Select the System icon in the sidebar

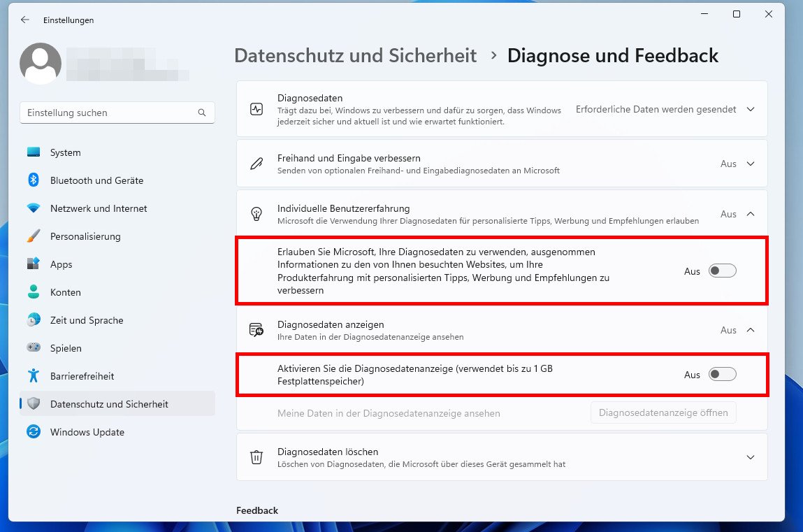pos(33,152)
